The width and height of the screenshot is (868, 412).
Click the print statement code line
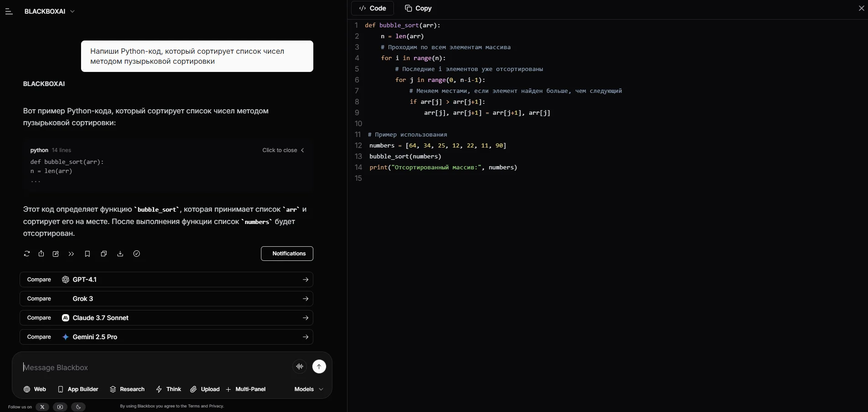click(443, 168)
